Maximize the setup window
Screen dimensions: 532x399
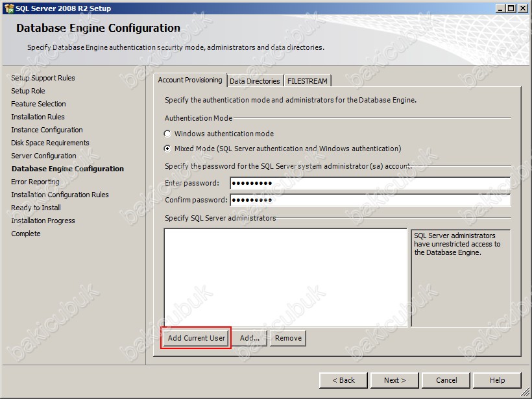511,8
